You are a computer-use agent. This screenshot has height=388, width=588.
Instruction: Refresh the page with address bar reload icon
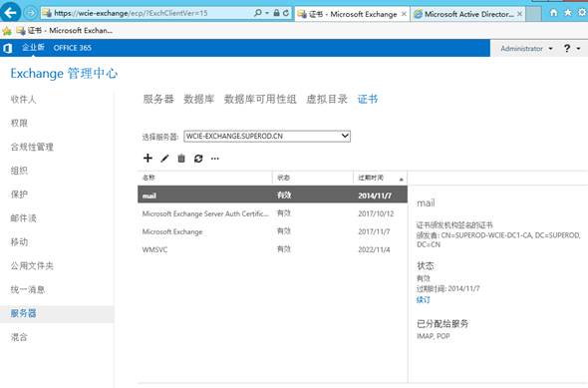(x=286, y=13)
